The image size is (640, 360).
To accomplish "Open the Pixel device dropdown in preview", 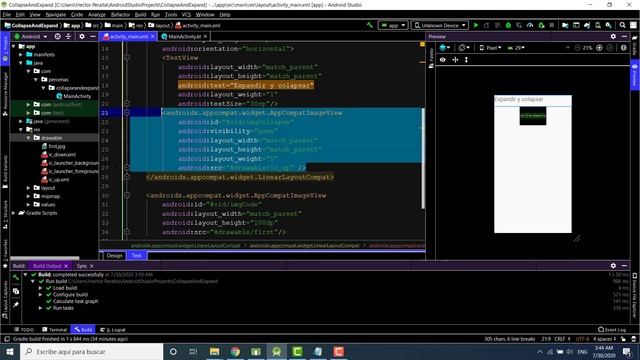I will point(490,48).
